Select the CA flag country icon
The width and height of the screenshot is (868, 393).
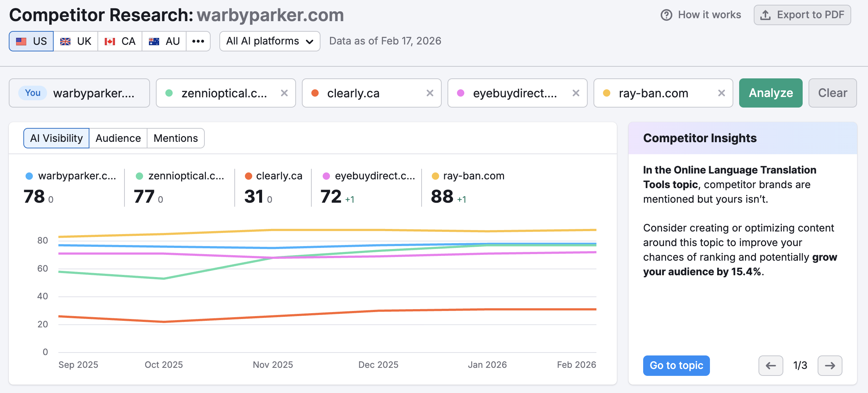tap(110, 41)
